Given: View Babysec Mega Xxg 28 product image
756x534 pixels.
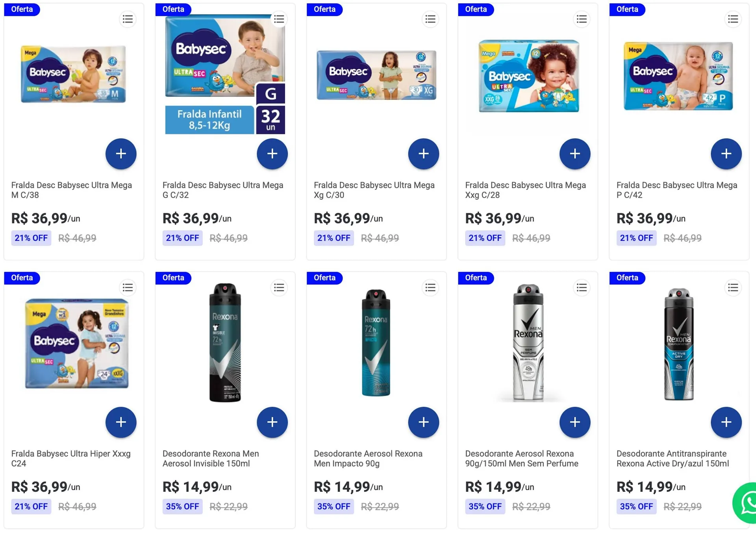Looking at the screenshot, I should (528, 76).
